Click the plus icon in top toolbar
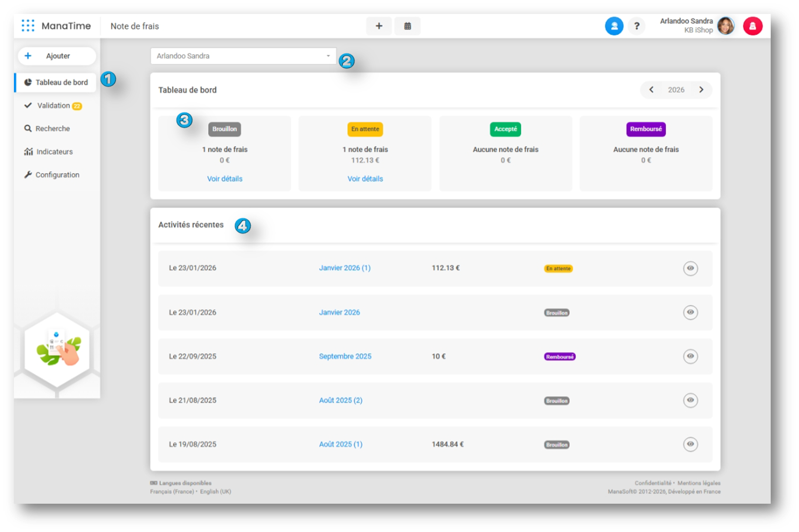Viewport: 799px width, 532px height. pyautogui.click(x=379, y=26)
